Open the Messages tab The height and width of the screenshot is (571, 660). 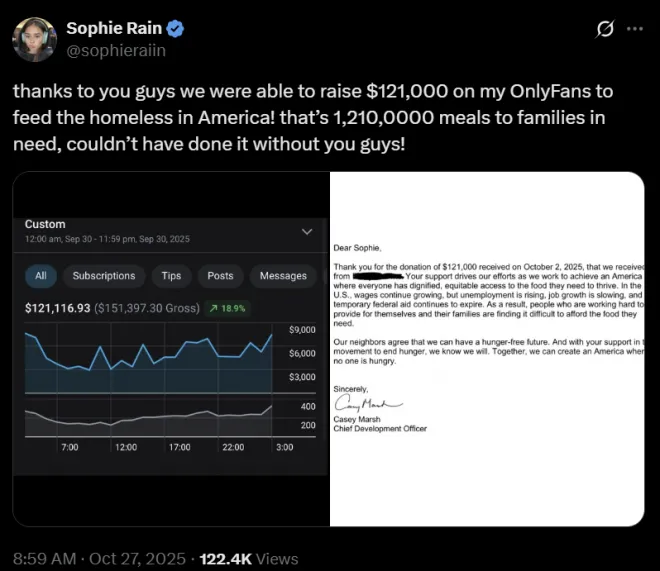283,276
